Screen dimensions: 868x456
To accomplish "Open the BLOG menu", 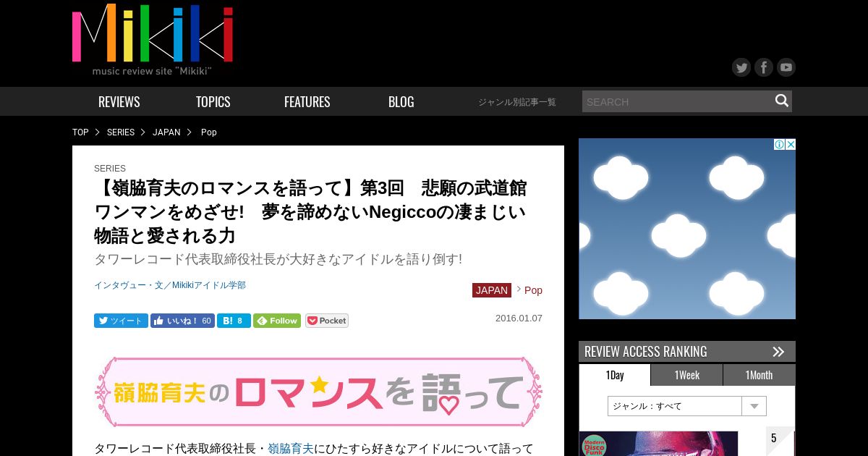I will point(401,101).
